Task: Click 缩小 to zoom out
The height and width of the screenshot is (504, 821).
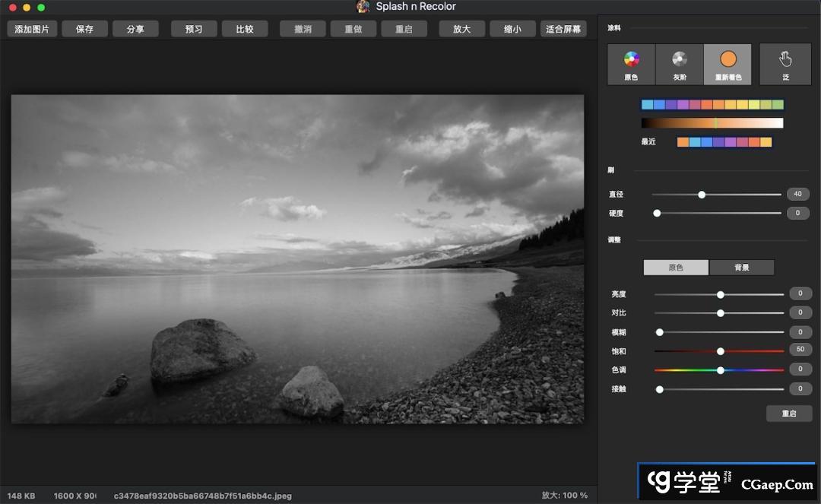Action: coord(512,29)
